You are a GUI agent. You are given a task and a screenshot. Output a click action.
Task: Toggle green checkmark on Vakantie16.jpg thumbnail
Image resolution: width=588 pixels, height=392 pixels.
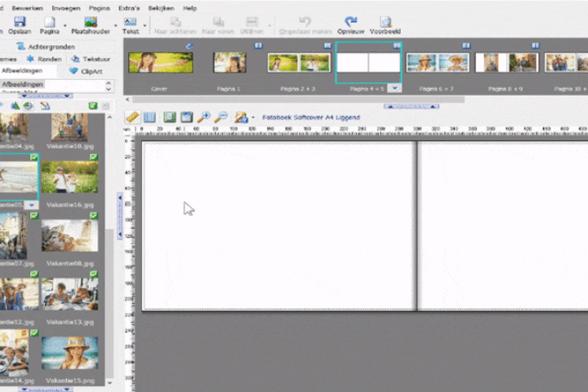[x=93, y=158]
